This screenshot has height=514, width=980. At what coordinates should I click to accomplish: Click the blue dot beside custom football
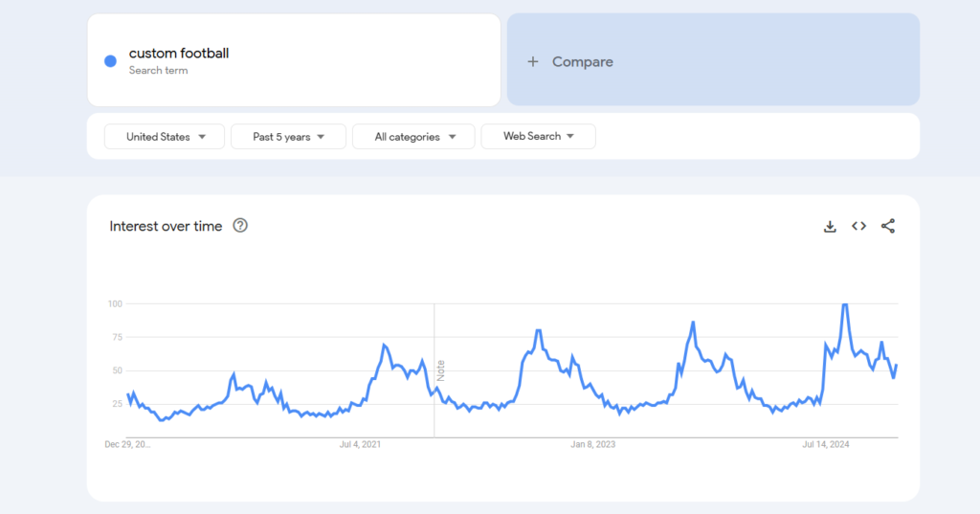pos(110,61)
